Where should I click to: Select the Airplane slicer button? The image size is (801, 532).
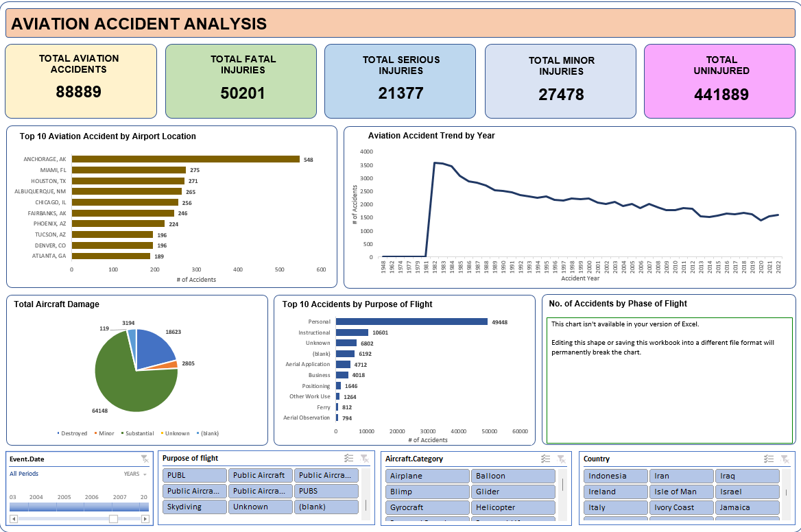(427, 476)
